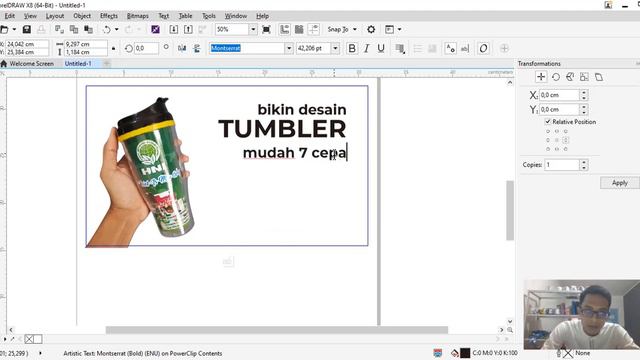
Task: Open Options gear icon
Action: pyautogui.click(x=371, y=29)
